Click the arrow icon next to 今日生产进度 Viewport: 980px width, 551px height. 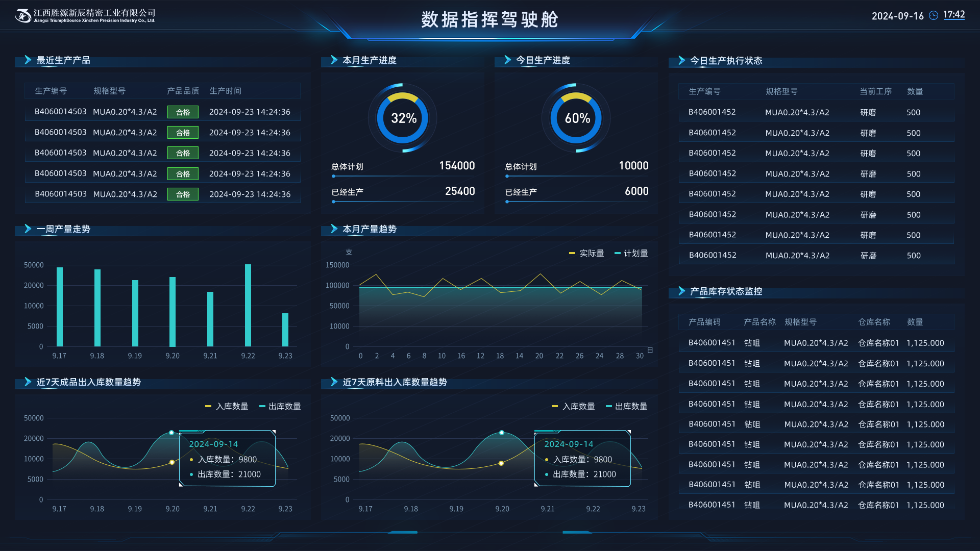(x=507, y=60)
